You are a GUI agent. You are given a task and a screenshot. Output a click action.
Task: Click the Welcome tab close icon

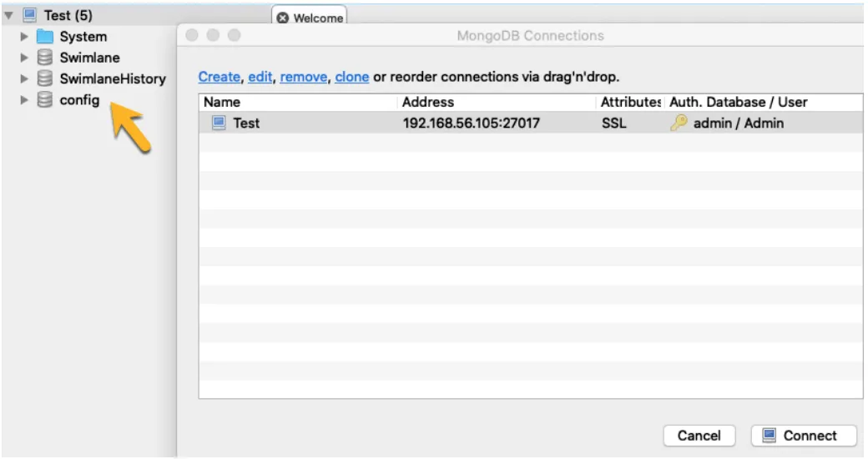tap(283, 18)
